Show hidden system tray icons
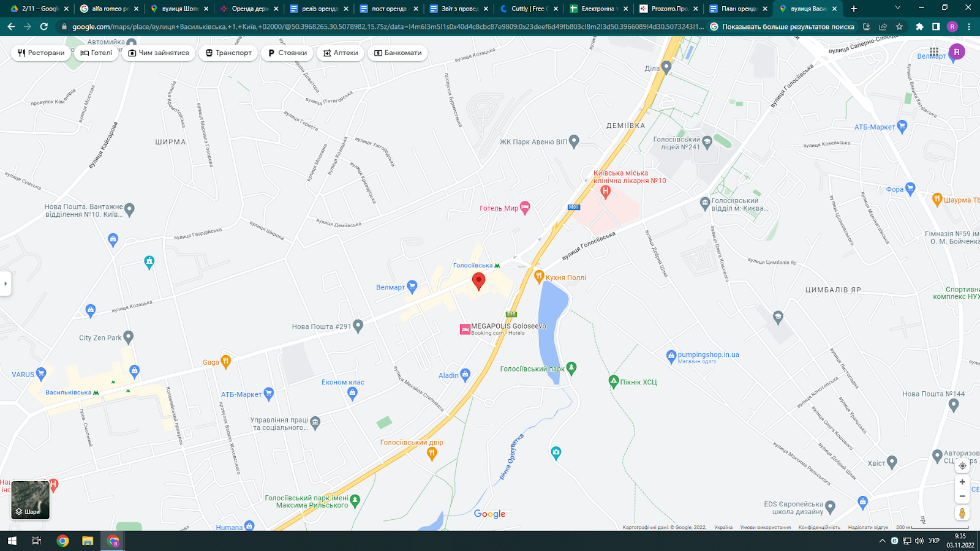 click(x=882, y=541)
